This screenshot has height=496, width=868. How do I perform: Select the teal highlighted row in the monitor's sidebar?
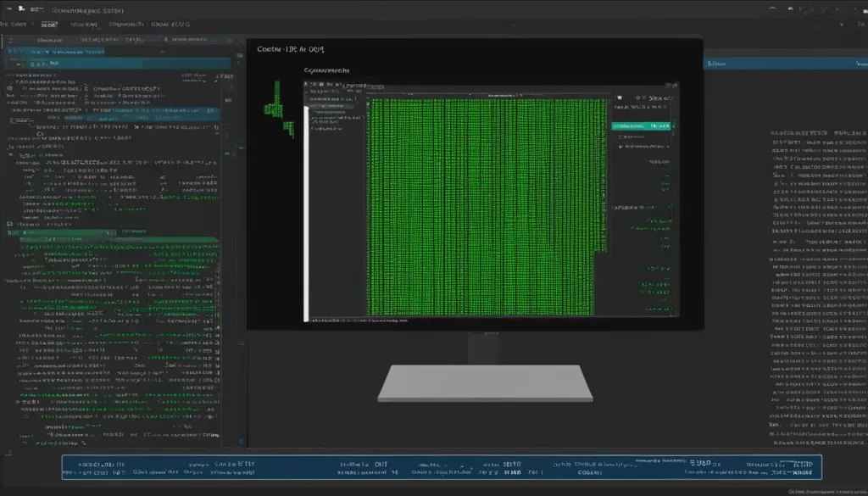(x=641, y=126)
